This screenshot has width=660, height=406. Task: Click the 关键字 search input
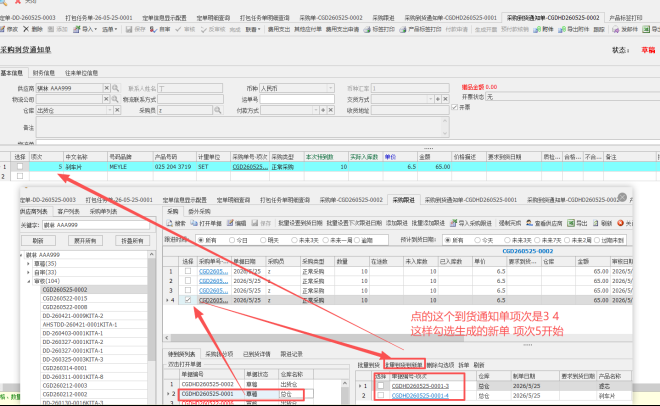[x=96, y=225]
